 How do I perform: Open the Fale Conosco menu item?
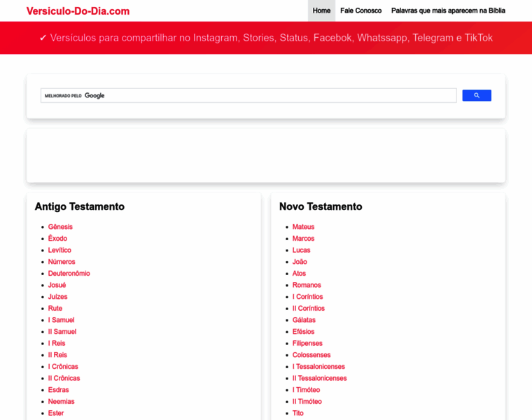[360, 10]
